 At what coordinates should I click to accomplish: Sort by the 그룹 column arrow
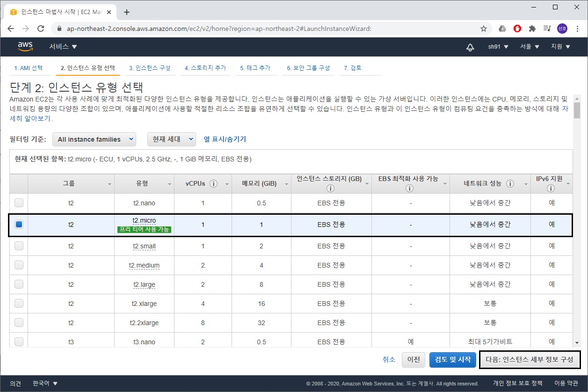tap(110, 184)
